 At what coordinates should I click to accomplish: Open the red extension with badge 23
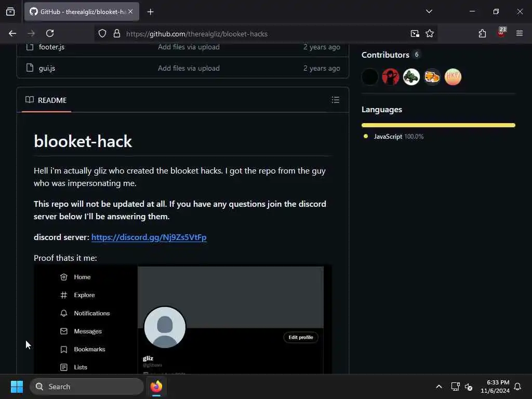tap(501, 32)
